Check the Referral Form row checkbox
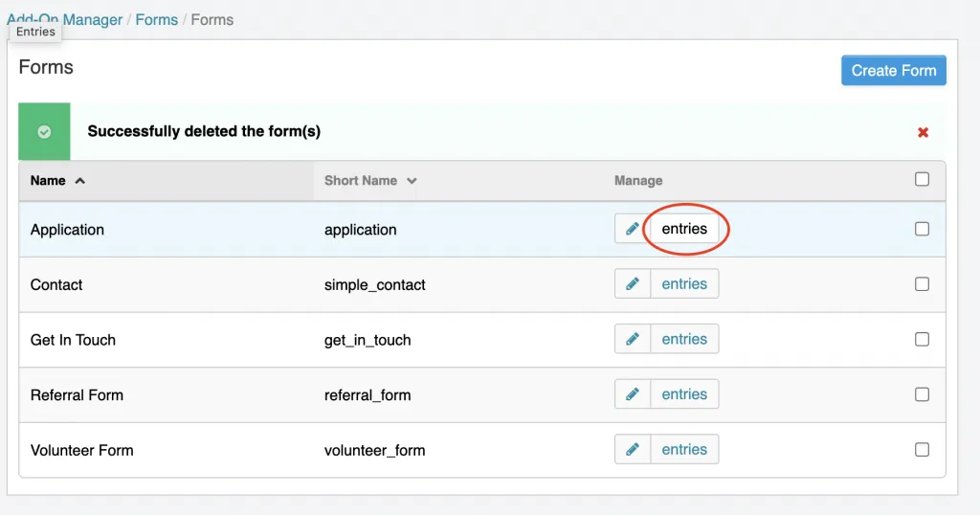This screenshot has width=980, height=515. pos(922,394)
